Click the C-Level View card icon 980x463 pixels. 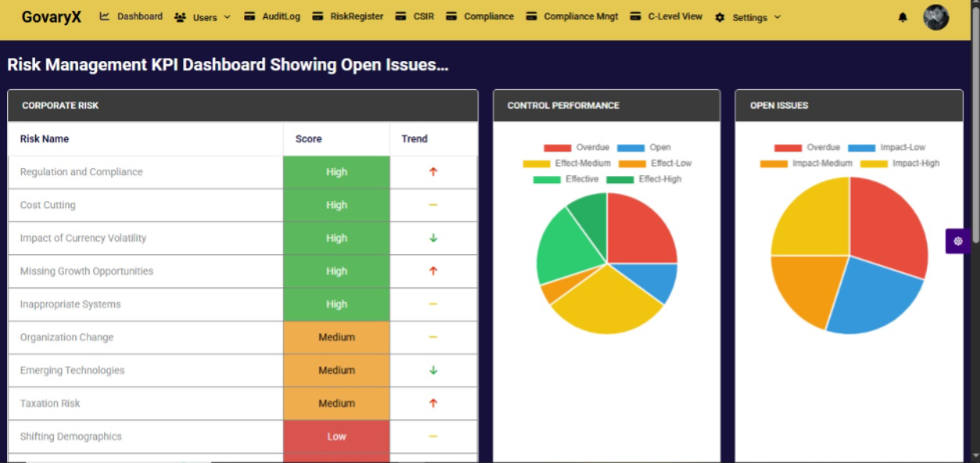636,16
